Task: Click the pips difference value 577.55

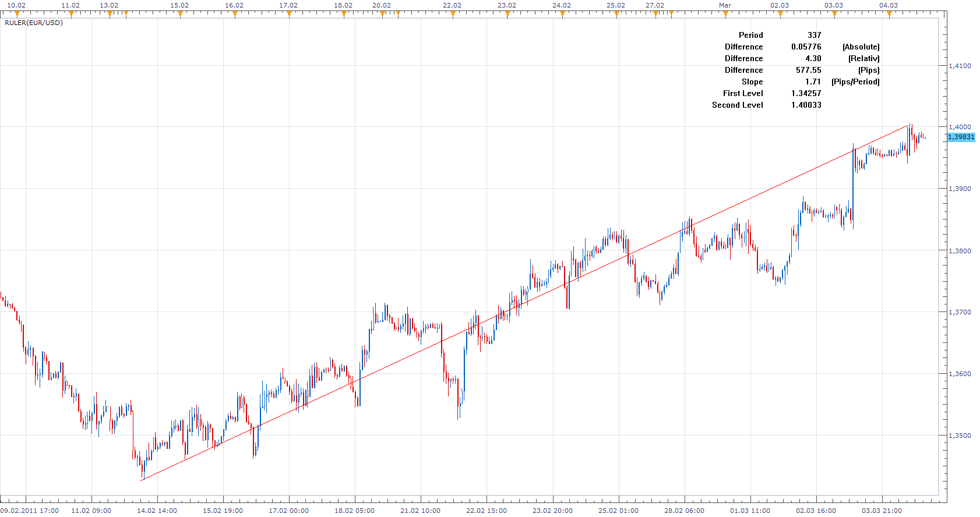Action: coord(809,70)
